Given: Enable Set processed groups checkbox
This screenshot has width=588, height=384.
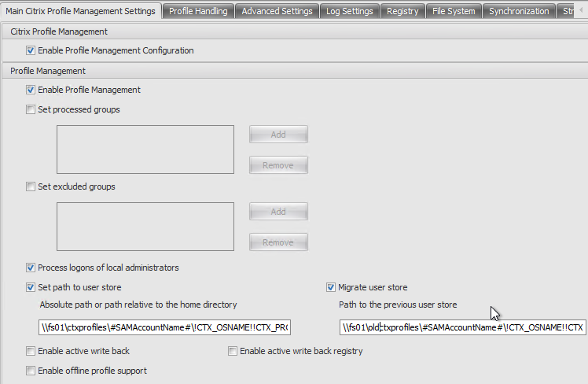Looking at the screenshot, I should coord(31,109).
